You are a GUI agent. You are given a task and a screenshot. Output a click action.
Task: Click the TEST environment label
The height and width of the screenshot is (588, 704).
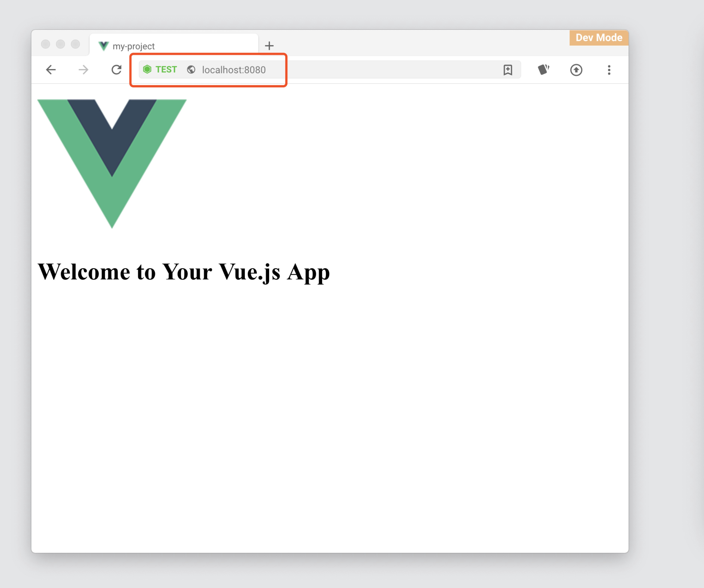[x=166, y=69]
